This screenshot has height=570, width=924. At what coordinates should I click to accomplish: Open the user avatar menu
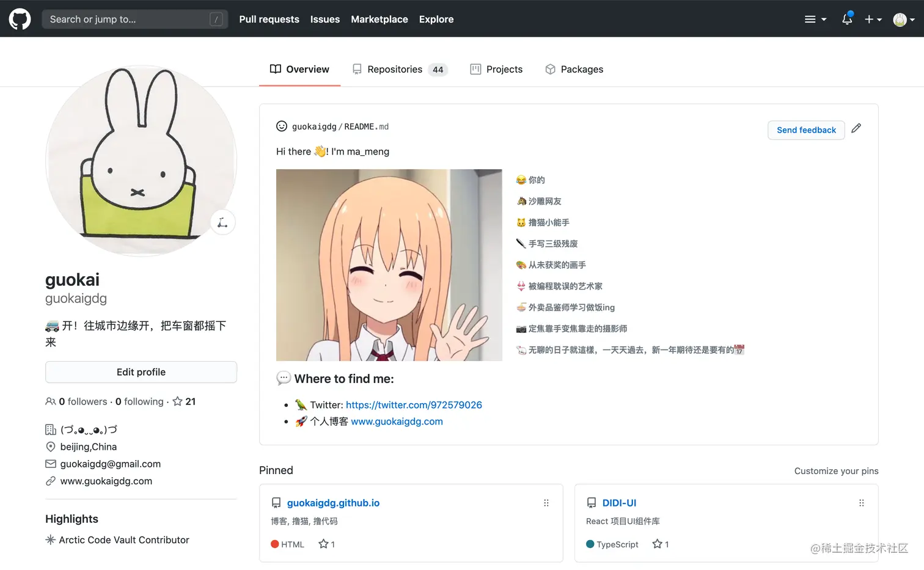point(904,20)
